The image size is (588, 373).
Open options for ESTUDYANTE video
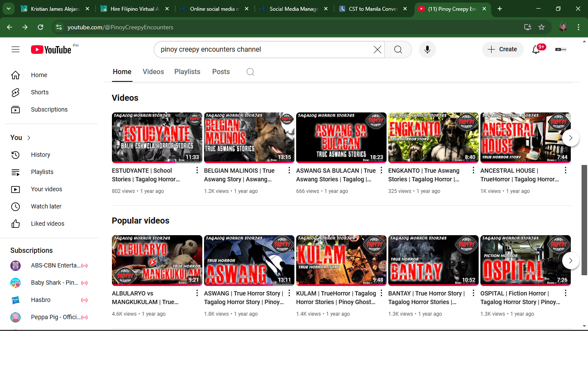pyautogui.click(x=197, y=170)
